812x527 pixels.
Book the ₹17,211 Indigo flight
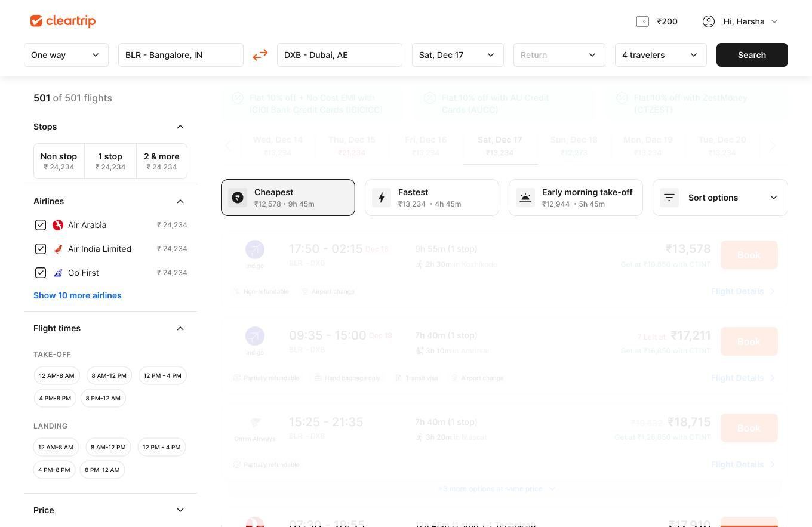click(x=749, y=341)
